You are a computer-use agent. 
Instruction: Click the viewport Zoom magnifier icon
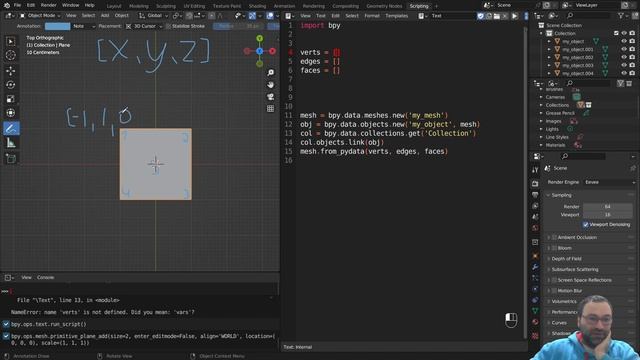(x=271, y=73)
